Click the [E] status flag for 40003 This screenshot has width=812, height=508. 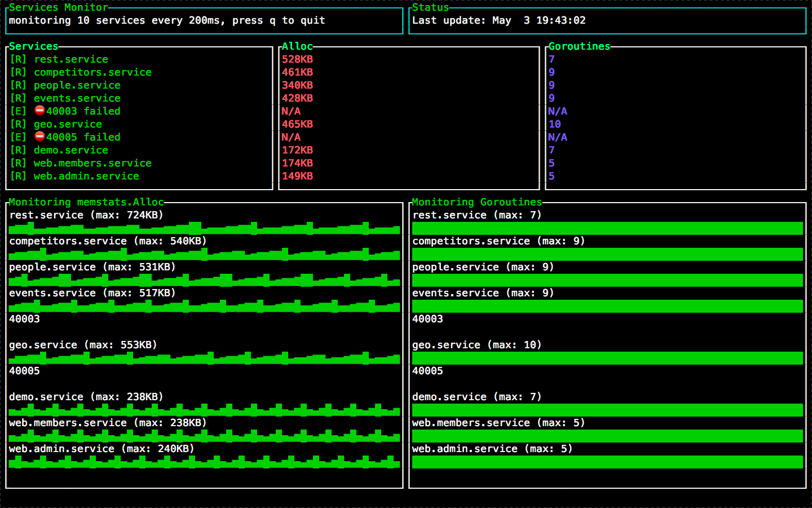[18, 111]
